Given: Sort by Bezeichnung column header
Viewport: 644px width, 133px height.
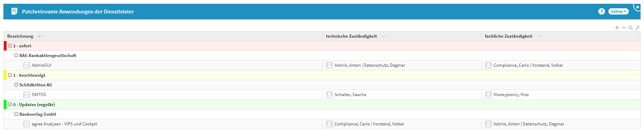Looking at the screenshot, I should pos(20,36).
